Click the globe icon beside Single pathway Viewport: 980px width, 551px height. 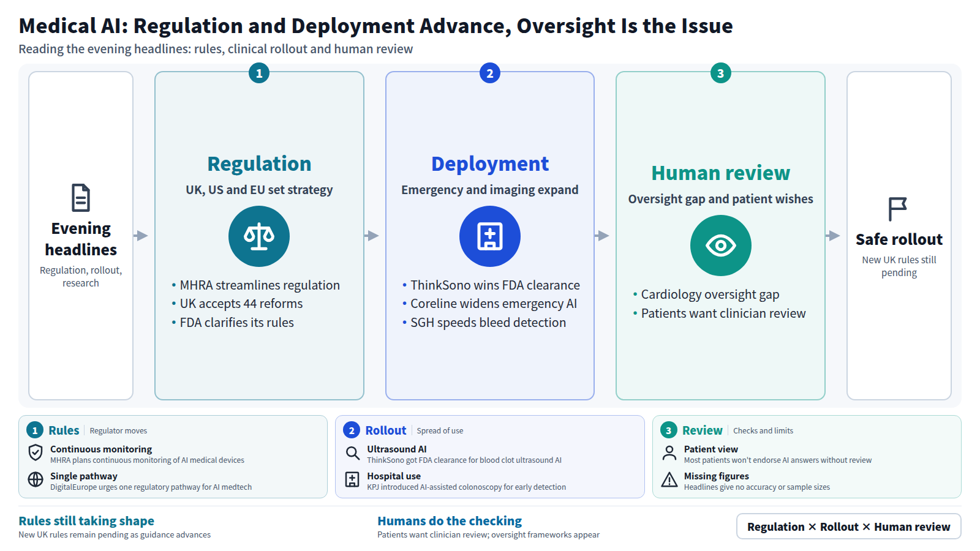[x=36, y=479]
